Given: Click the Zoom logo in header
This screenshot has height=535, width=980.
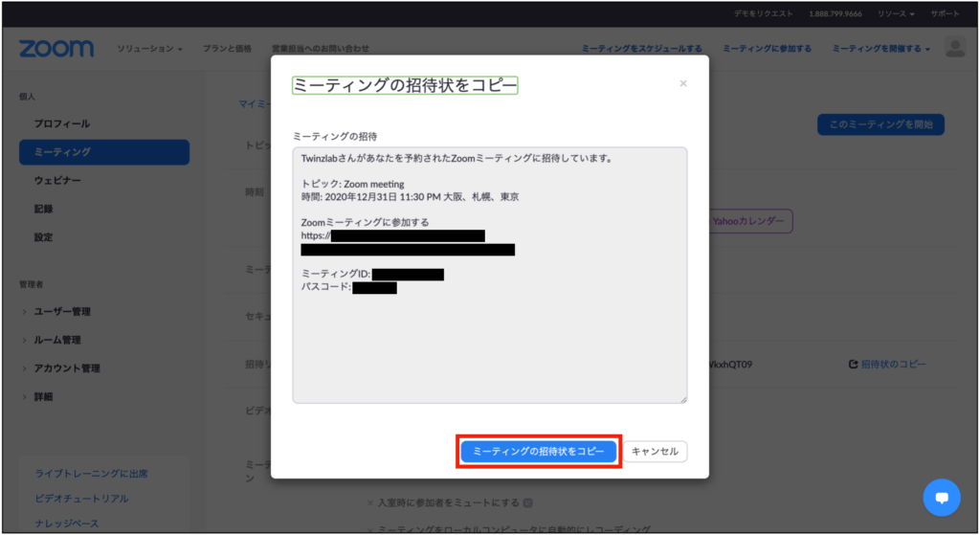Looking at the screenshot, I should click(56, 49).
